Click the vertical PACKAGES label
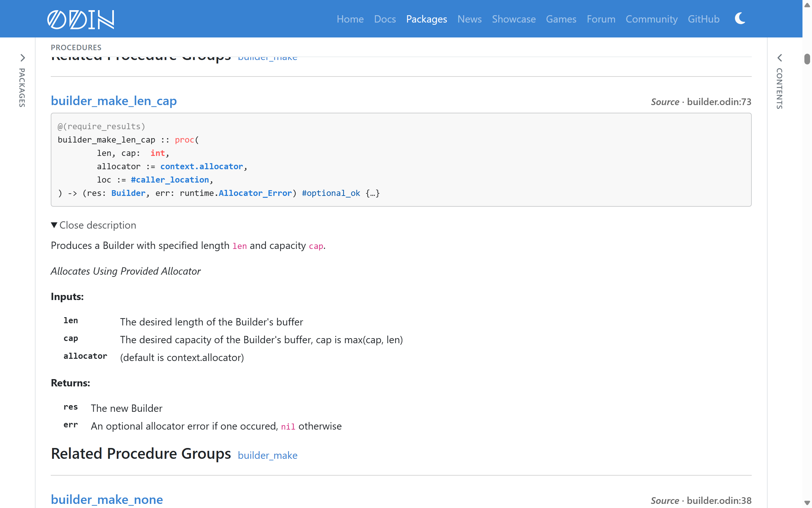The height and width of the screenshot is (508, 812). [22, 88]
